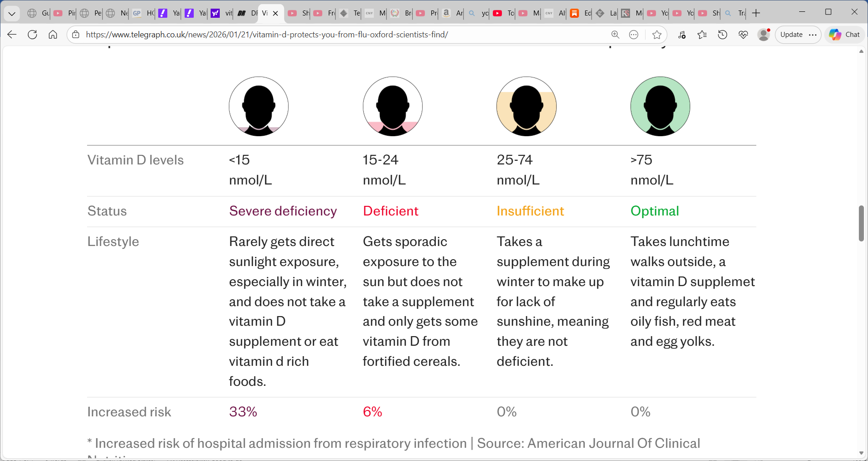
Task: Reload the Telegraph article page
Action: pyautogui.click(x=32, y=35)
